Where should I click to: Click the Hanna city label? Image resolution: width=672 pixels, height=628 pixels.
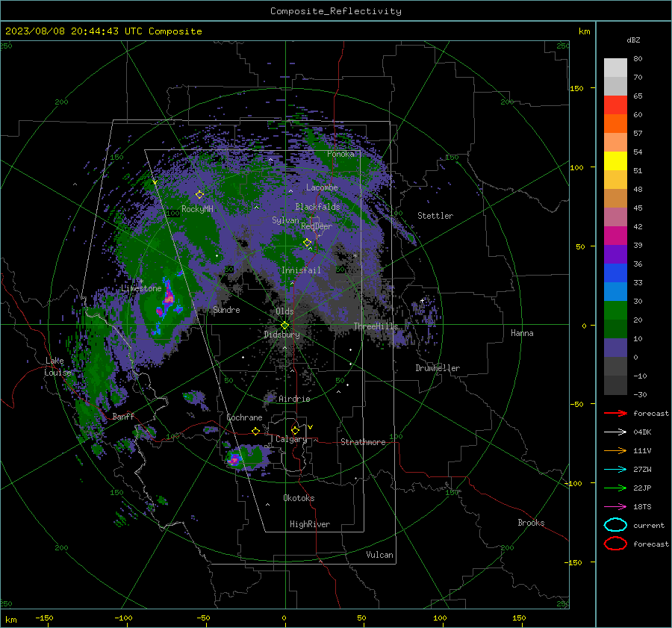point(522,332)
